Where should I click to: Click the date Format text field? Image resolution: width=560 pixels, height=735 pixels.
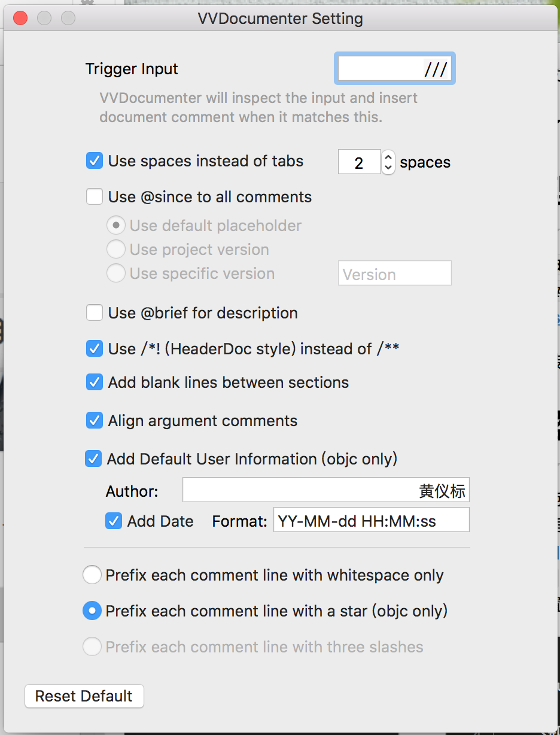pyautogui.click(x=371, y=520)
